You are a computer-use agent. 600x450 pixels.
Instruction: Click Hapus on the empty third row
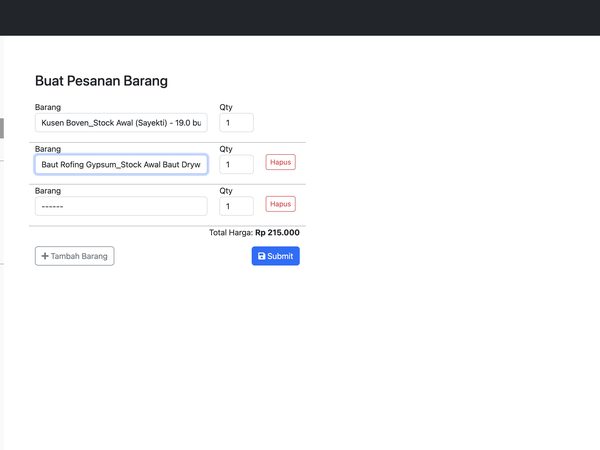(x=280, y=204)
